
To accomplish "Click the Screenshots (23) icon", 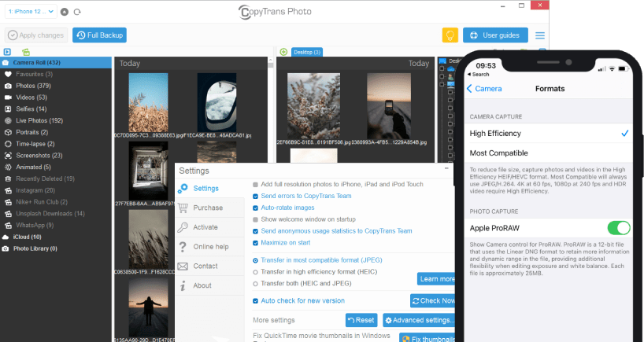I will coord(8,156).
